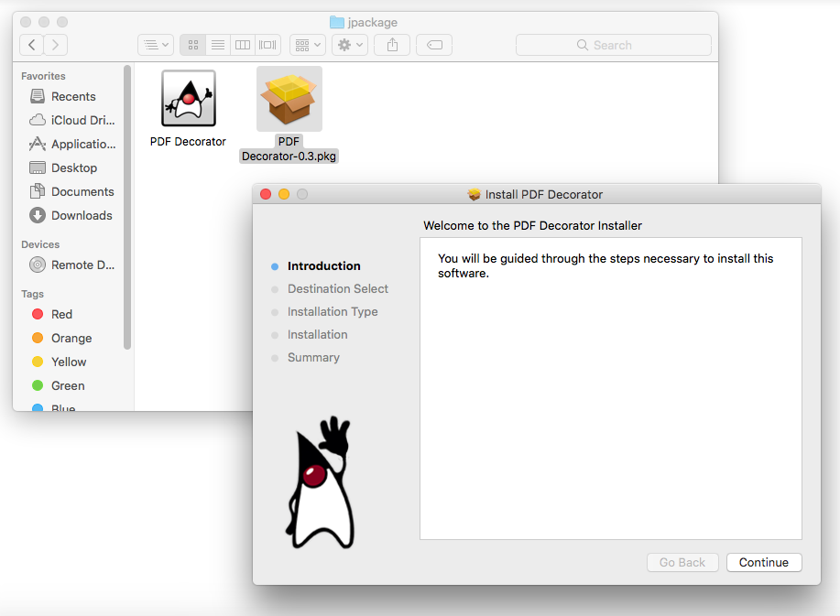Click the Tags sidebar heading
Screen dimensions: 840x616
(x=32, y=294)
